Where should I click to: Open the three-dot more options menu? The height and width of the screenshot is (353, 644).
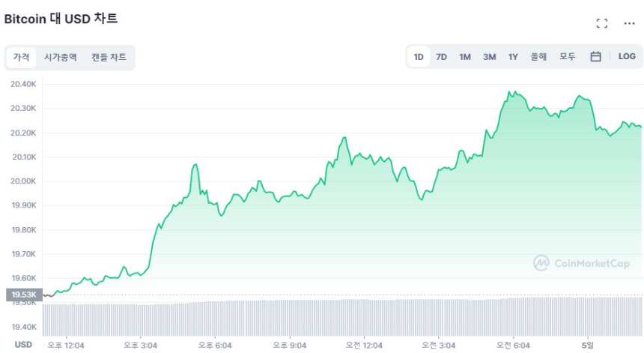[x=629, y=23]
